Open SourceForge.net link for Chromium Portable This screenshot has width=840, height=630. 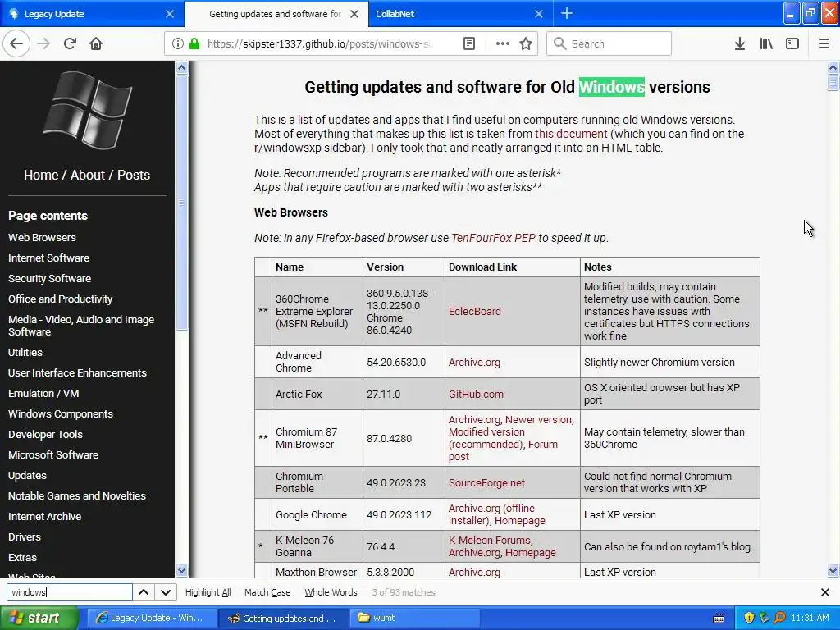486,482
